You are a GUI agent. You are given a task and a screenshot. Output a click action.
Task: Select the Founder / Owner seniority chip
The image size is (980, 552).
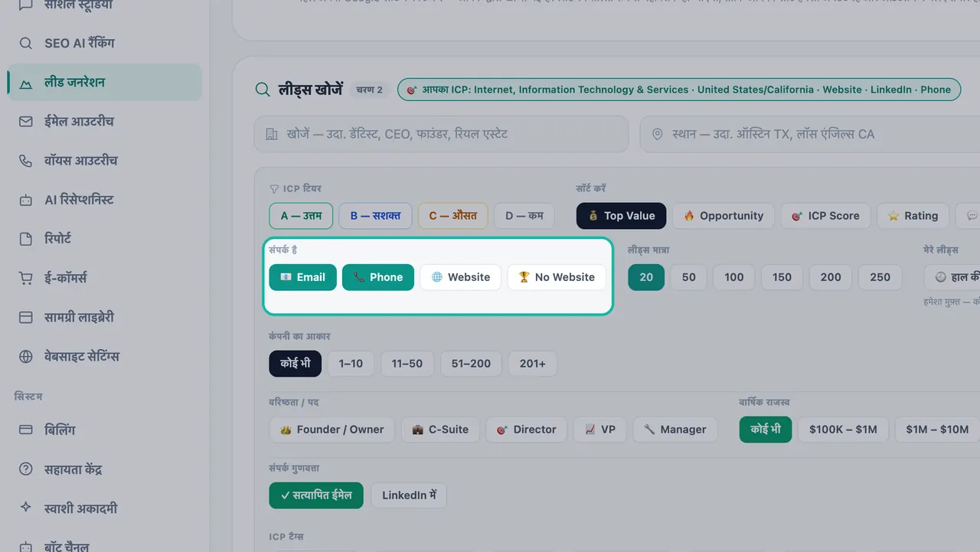pyautogui.click(x=332, y=430)
